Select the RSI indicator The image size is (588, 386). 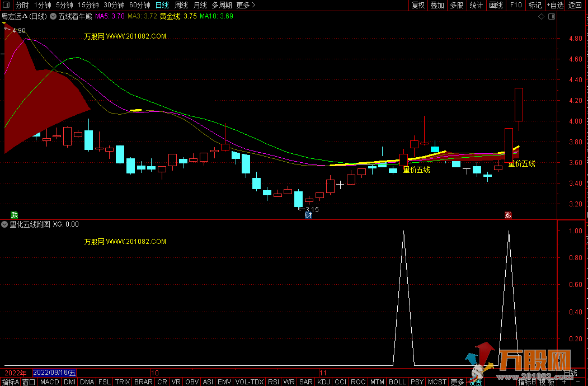pos(274,382)
